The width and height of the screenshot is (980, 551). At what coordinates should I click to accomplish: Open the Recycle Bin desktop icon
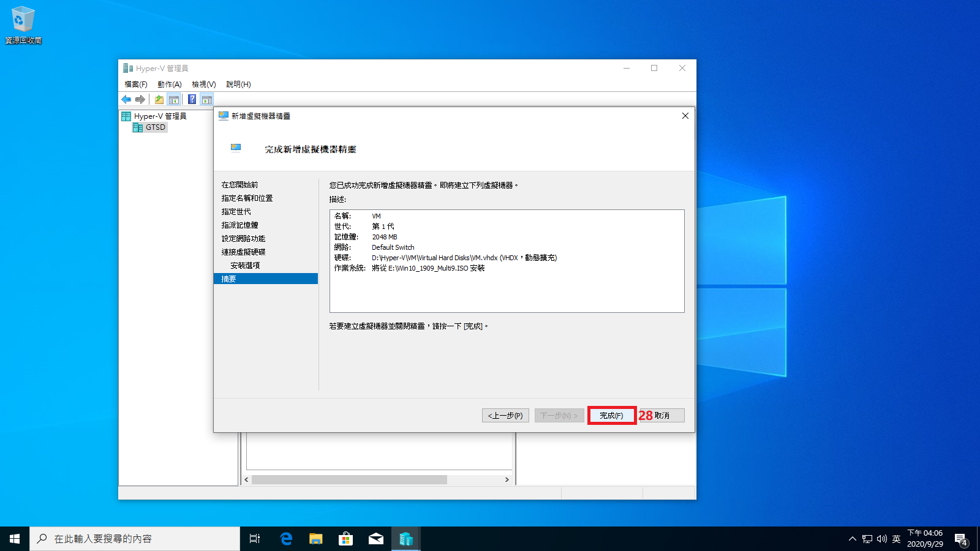pyautogui.click(x=23, y=24)
